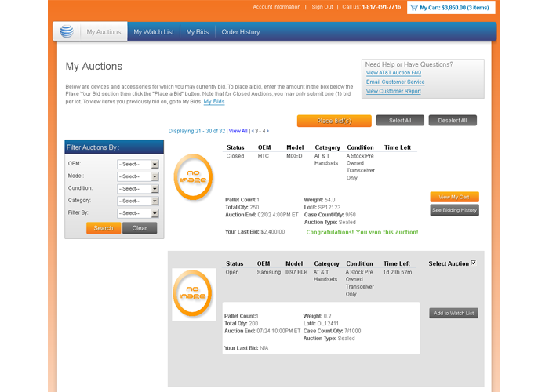The width and height of the screenshot is (549, 392).
Task: Click the I897 BLK model cell
Action: coord(296,272)
